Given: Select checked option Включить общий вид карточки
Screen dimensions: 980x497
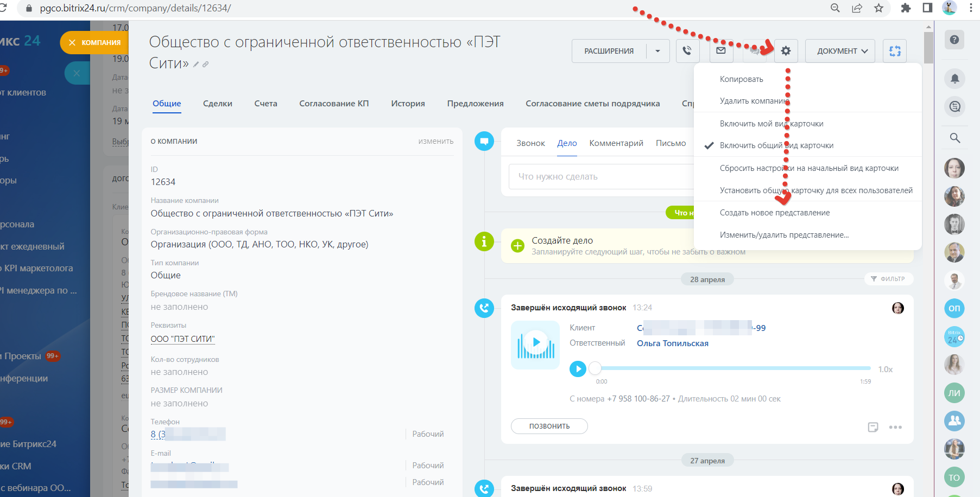Looking at the screenshot, I should click(x=776, y=145).
